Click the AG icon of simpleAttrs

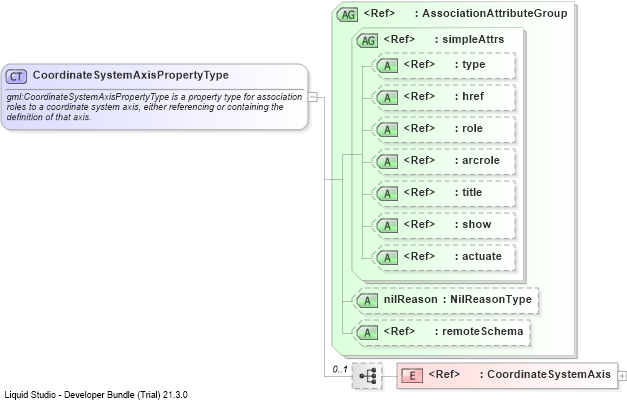[x=367, y=40]
